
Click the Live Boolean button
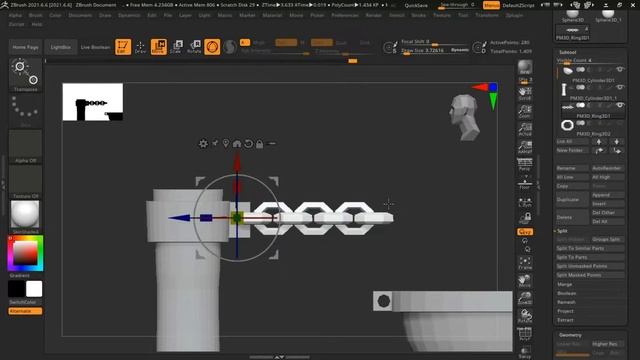point(95,47)
